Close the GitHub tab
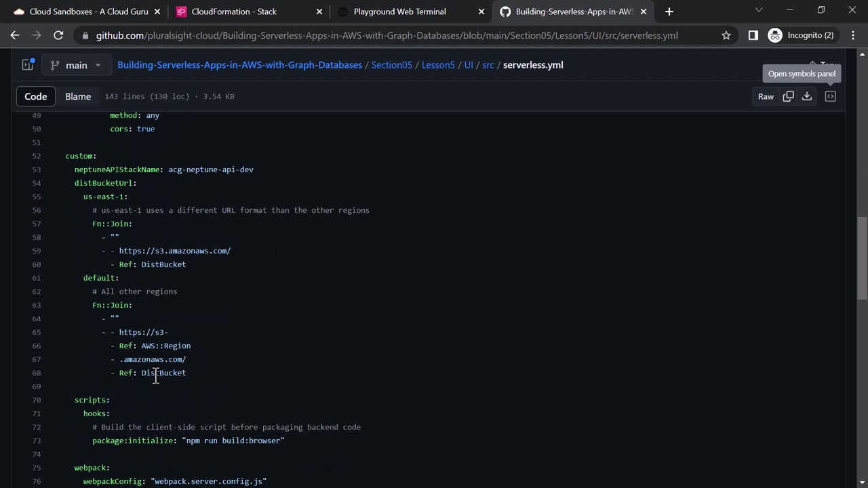868x488 pixels. pos(644,12)
